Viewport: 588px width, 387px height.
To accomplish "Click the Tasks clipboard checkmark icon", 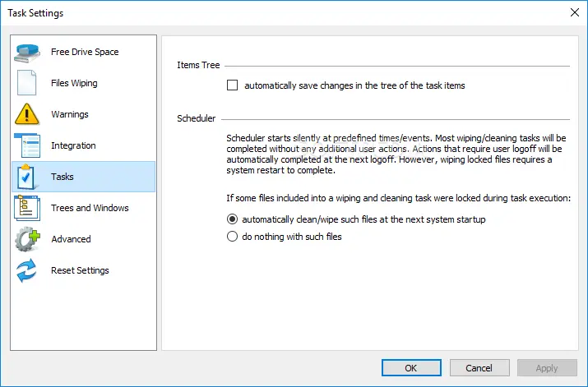I will [x=26, y=177].
